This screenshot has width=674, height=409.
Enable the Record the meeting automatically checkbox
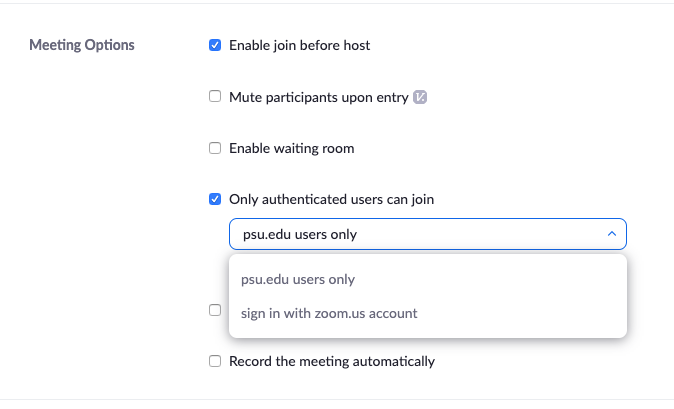coord(215,361)
